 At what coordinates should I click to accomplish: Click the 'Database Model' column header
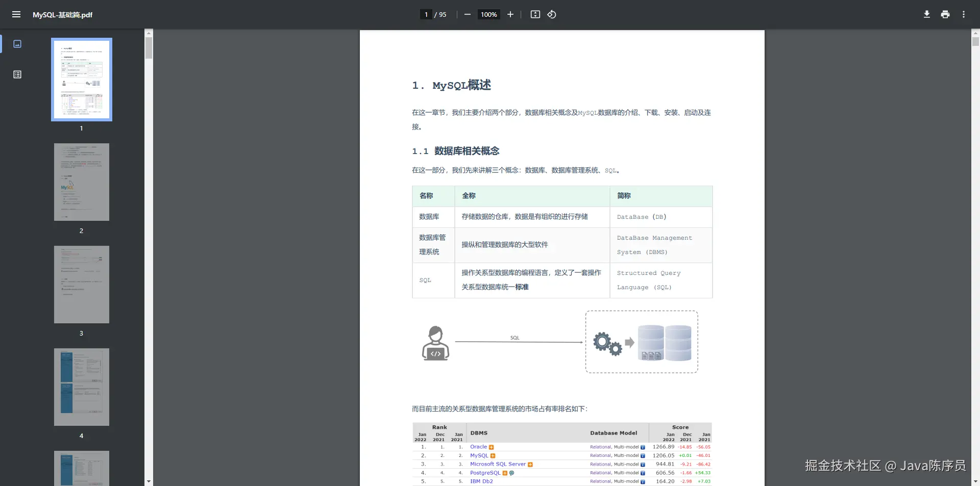coord(614,433)
